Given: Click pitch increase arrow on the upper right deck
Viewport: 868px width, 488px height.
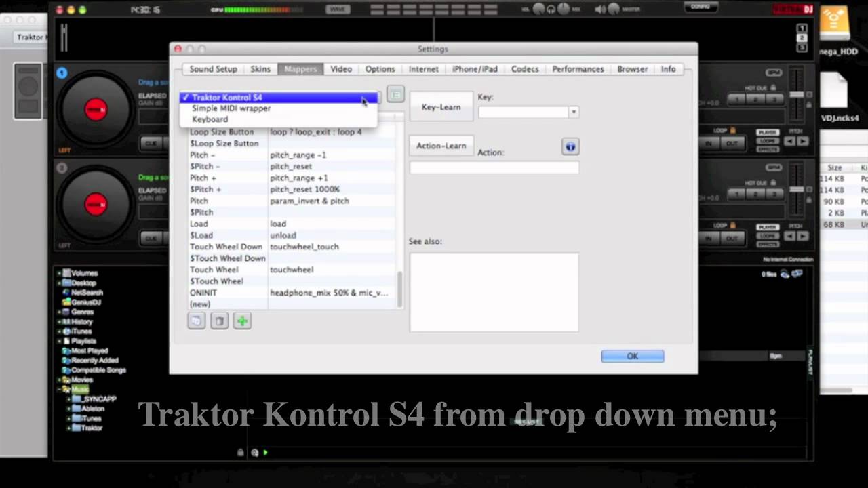Looking at the screenshot, I should tap(803, 141).
